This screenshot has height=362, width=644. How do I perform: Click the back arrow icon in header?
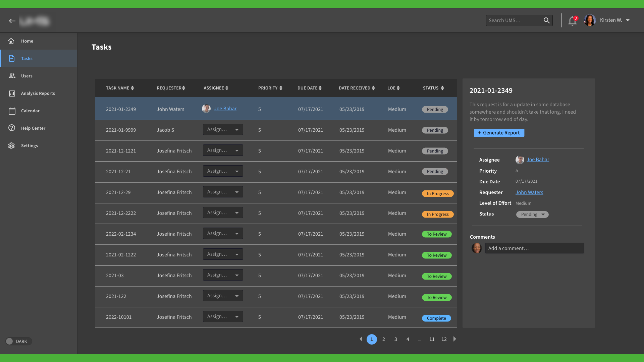point(12,21)
